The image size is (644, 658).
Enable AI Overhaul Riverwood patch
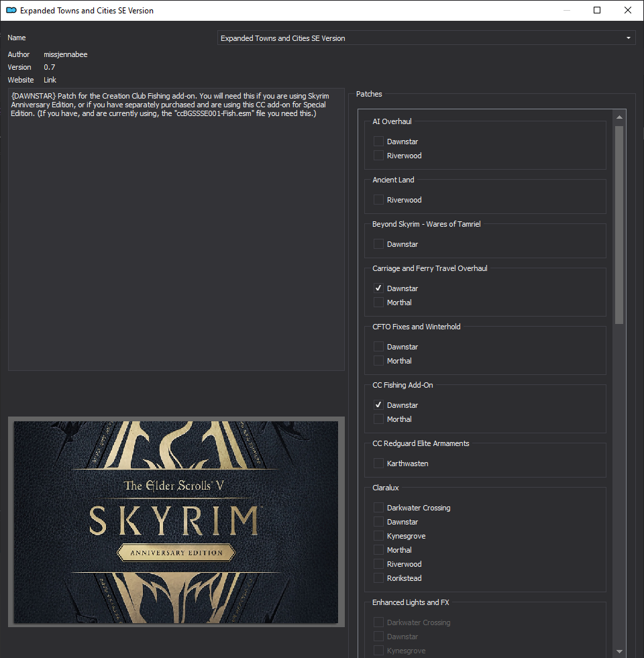[378, 155]
